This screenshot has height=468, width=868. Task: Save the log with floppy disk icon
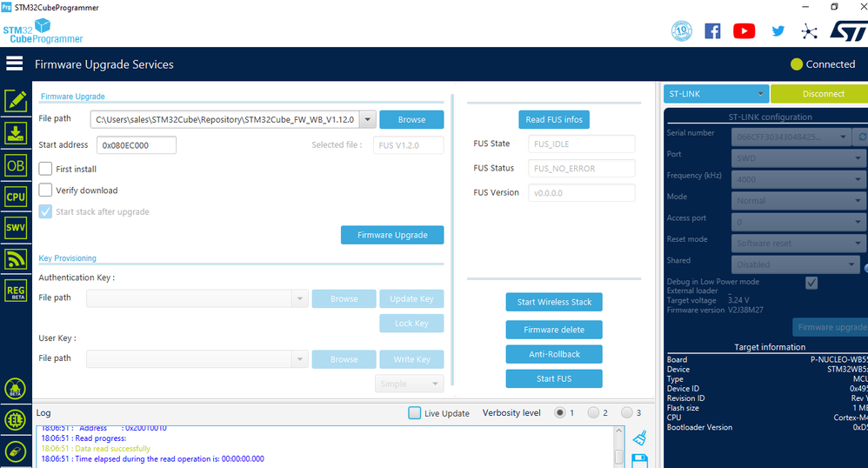point(640,461)
